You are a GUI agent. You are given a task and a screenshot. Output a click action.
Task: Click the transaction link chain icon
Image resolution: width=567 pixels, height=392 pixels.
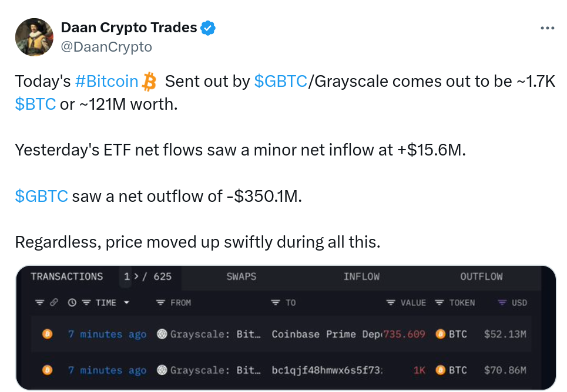click(x=54, y=302)
